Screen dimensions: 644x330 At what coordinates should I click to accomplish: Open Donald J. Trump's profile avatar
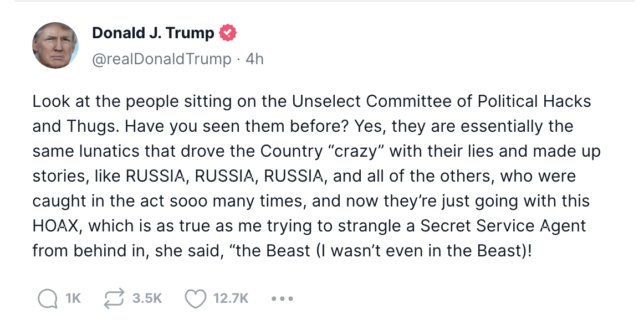click(x=55, y=45)
